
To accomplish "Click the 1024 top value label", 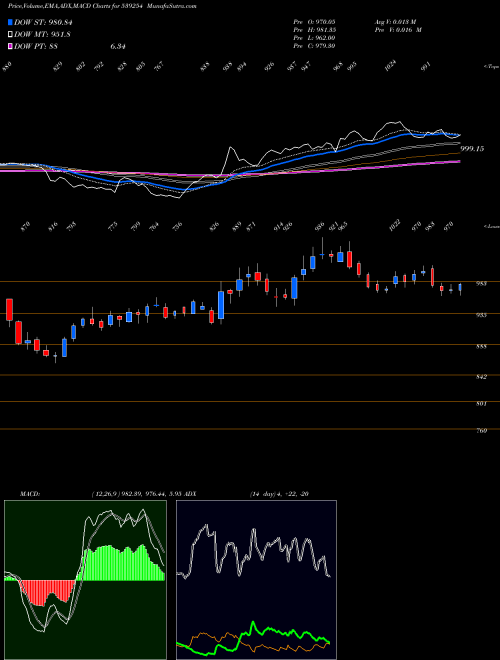I will tap(391, 65).
